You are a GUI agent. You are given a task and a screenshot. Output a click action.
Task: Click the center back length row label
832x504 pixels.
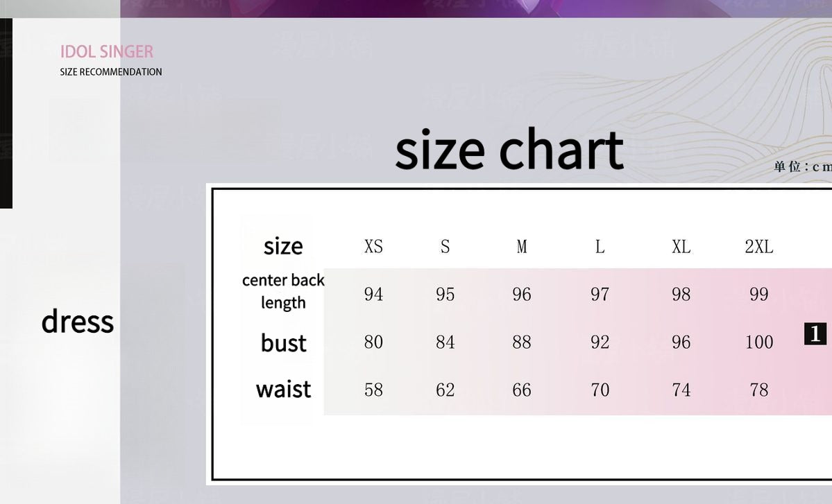[283, 291]
